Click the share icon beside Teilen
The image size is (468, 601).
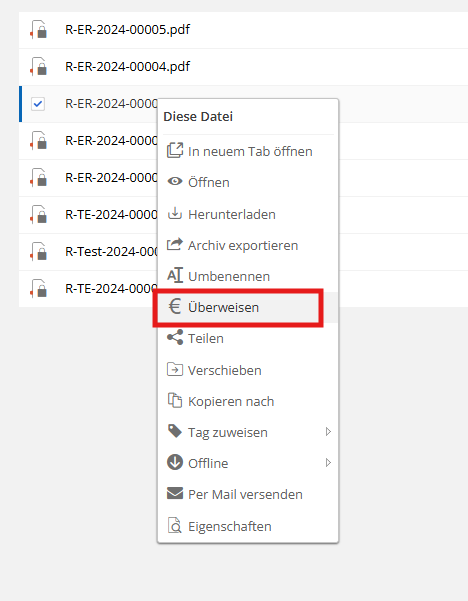[175, 337]
